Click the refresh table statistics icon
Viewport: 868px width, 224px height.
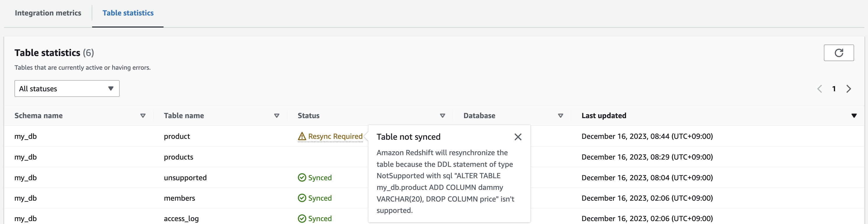point(838,52)
